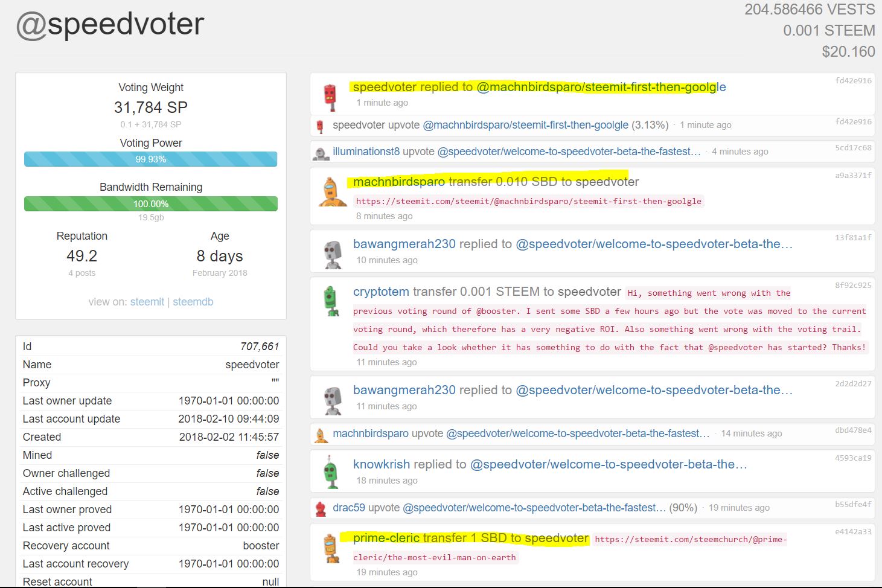Click transaction hash 5cd17c68
882x588 pixels.
[x=853, y=147]
